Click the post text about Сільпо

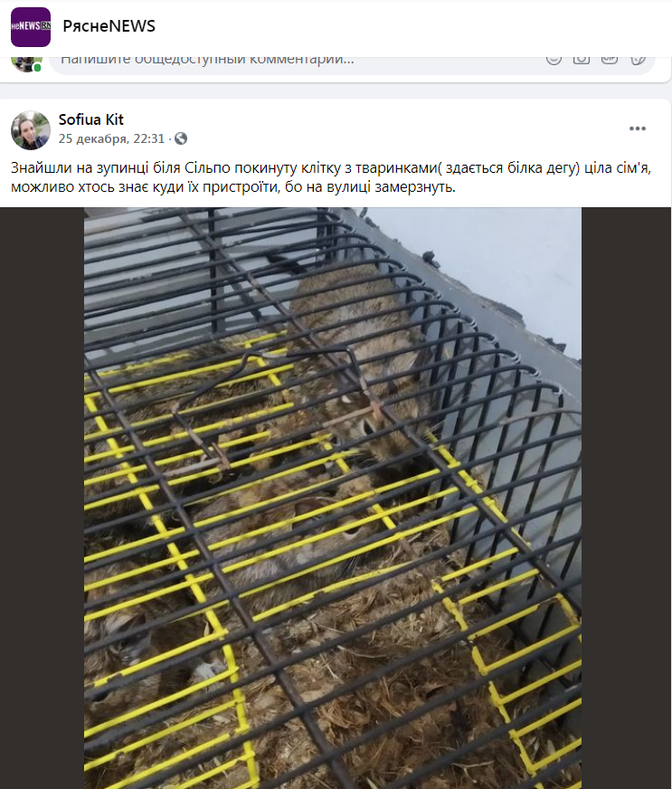click(331, 177)
